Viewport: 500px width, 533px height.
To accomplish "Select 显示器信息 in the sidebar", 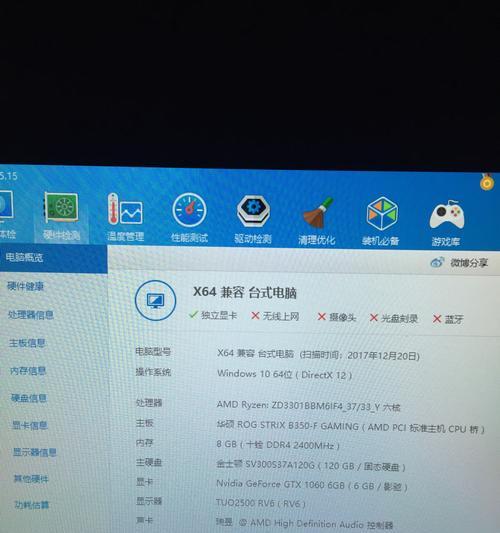I will pyautogui.click(x=34, y=452).
